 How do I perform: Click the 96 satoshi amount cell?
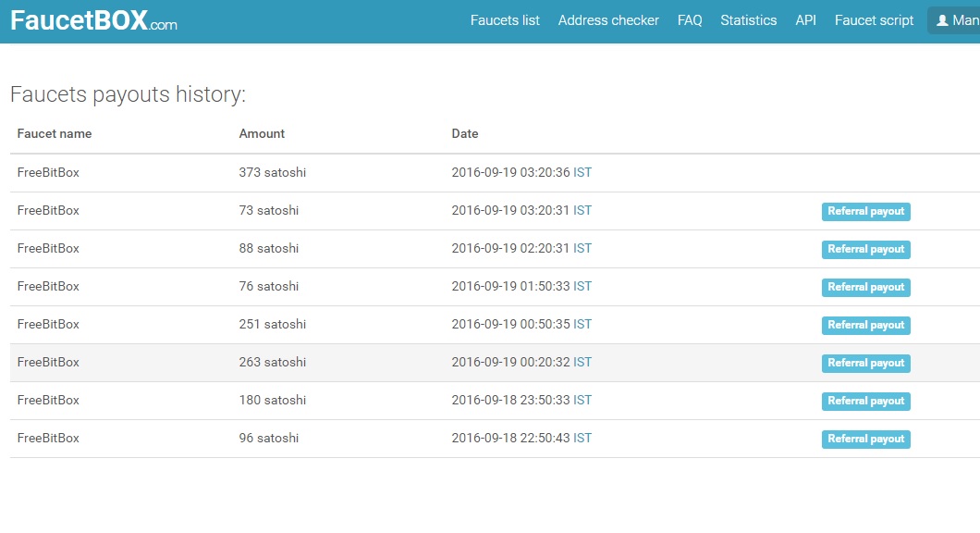(269, 439)
